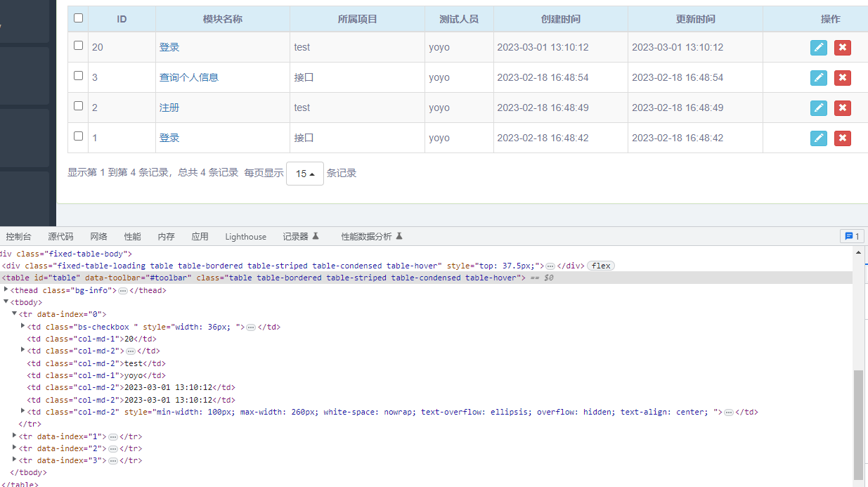
Task: Open the 注册 module link
Action: [x=169, y=108]
